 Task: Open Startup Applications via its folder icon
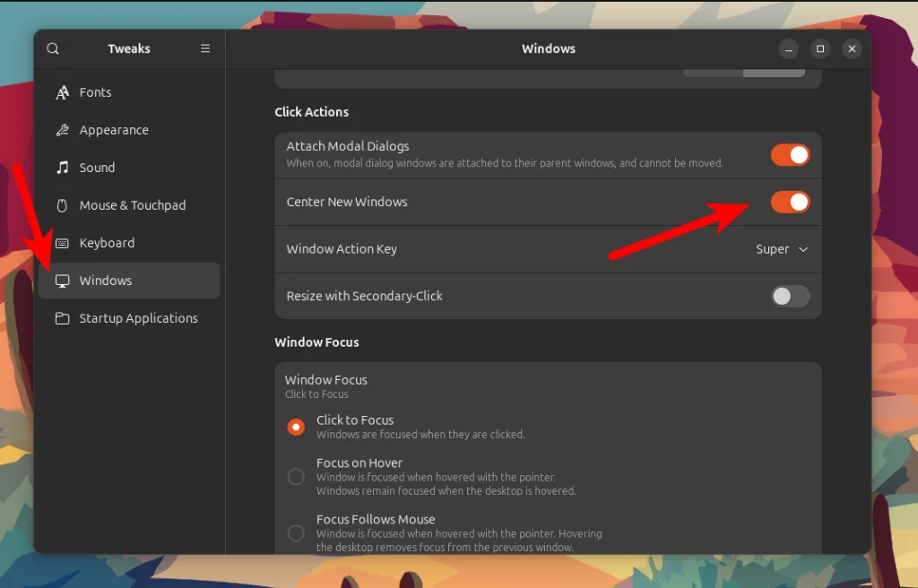point(63,318)
